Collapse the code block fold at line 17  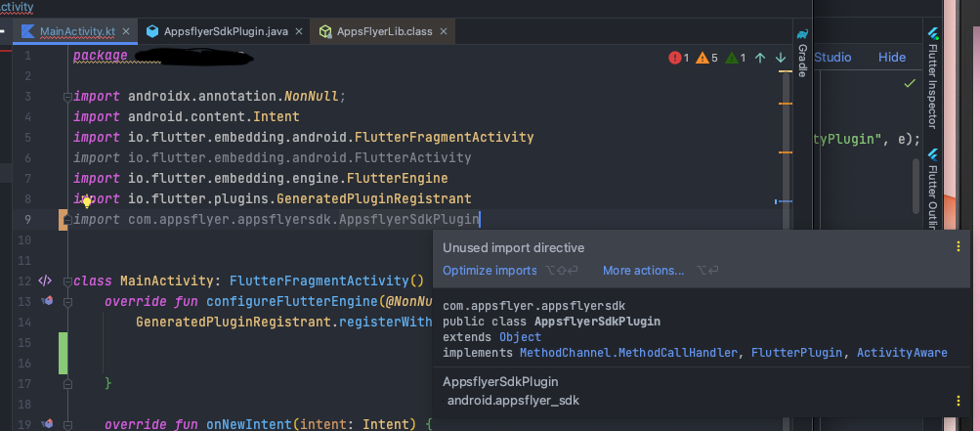coord(66,383)
